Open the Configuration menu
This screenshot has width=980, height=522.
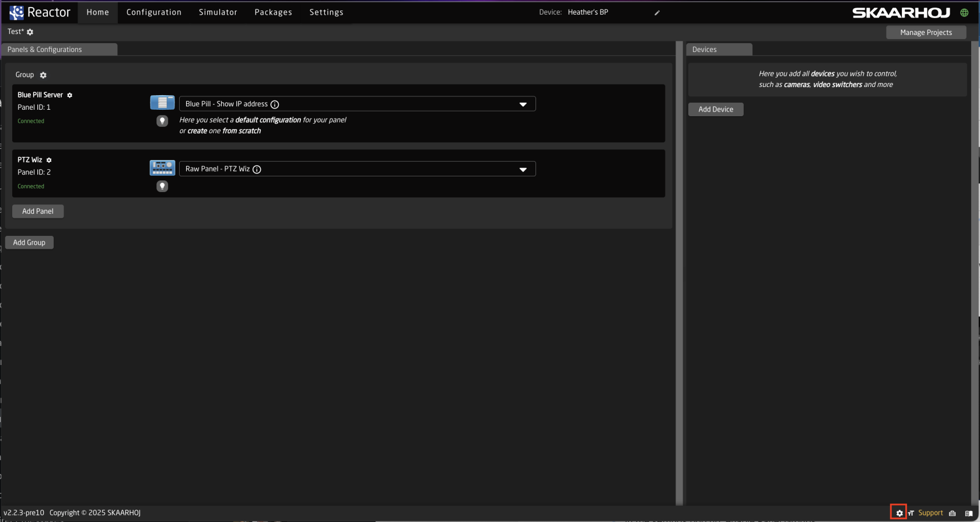pos(154,12)
